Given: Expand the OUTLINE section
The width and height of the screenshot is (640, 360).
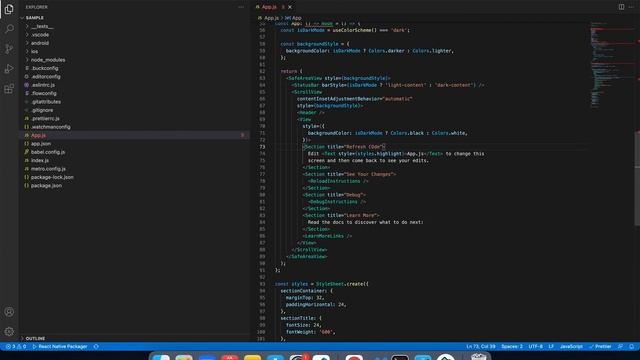Looking at the screenshot, I should [35, 338].
